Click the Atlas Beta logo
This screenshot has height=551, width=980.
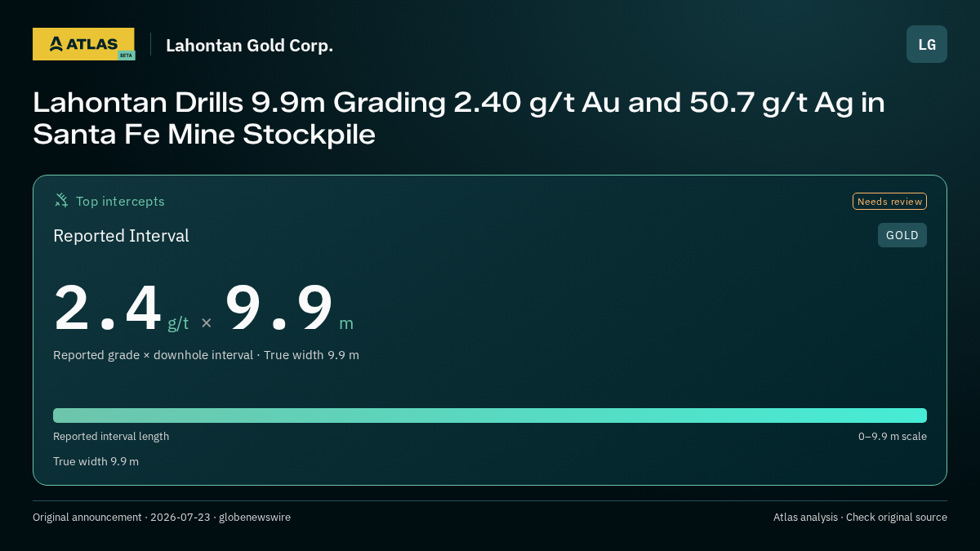tap(83, 44)
